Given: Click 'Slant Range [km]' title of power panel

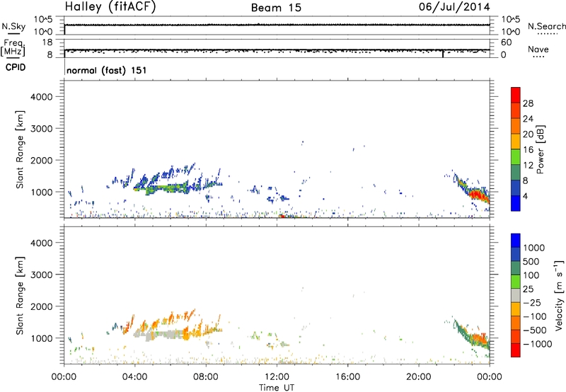Looking at the screenshot, I should [20, 149].
